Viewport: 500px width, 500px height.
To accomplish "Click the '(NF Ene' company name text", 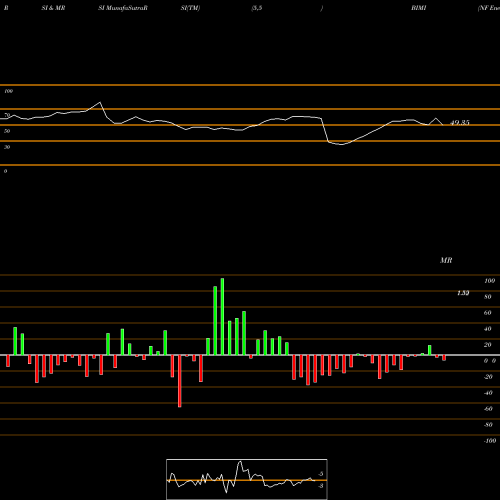I will click(x=489, y=8).
